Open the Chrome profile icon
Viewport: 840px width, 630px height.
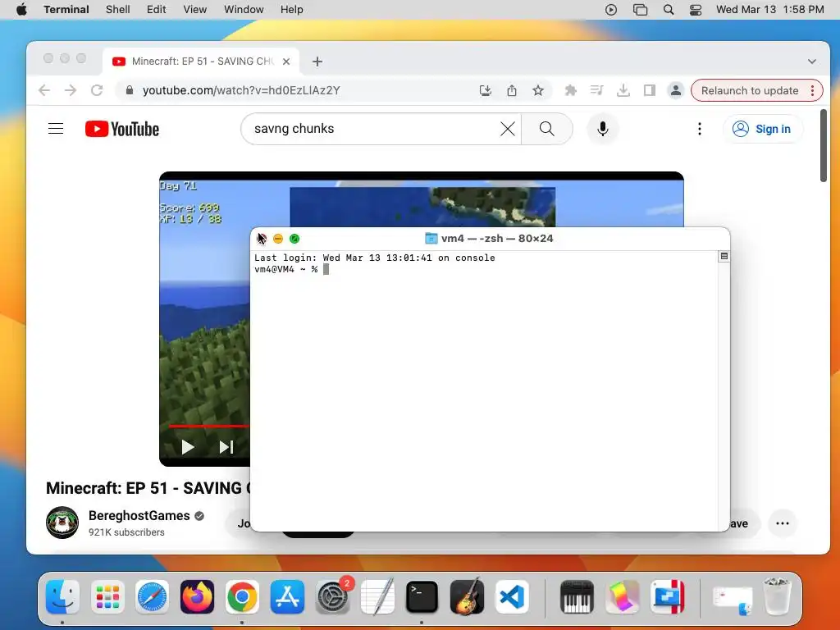pyautogui.click(x=676, y=90)
